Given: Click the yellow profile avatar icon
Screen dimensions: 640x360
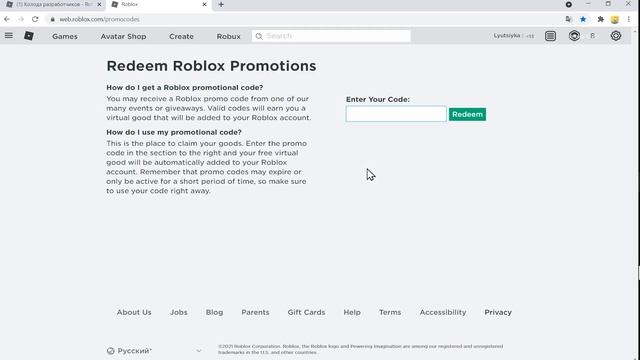Looking at the screenshot, I should tap(615, 19).
